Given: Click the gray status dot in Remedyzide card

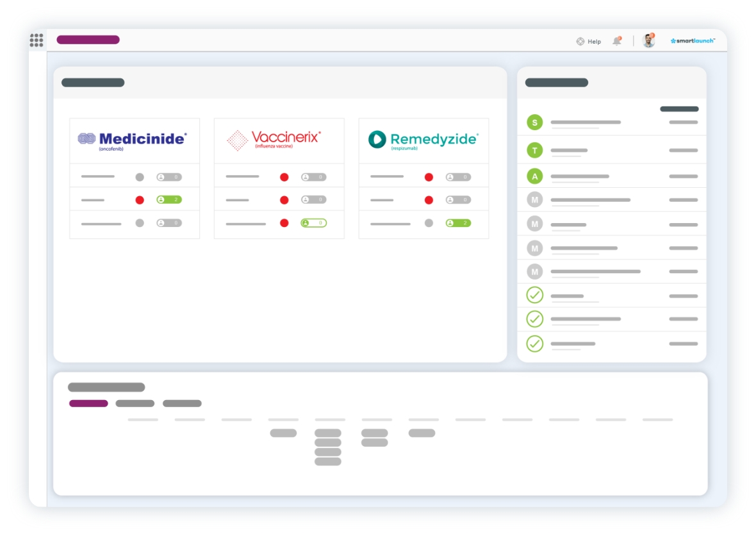Looking at the screenshot, I should click(x=429, y=223).
